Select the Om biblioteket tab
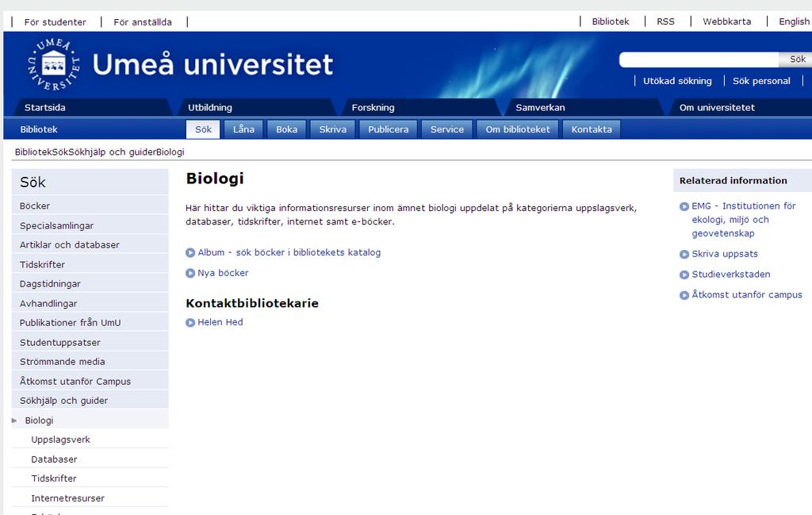The width and height of the screenshot is (812, 515). point(518,129)
